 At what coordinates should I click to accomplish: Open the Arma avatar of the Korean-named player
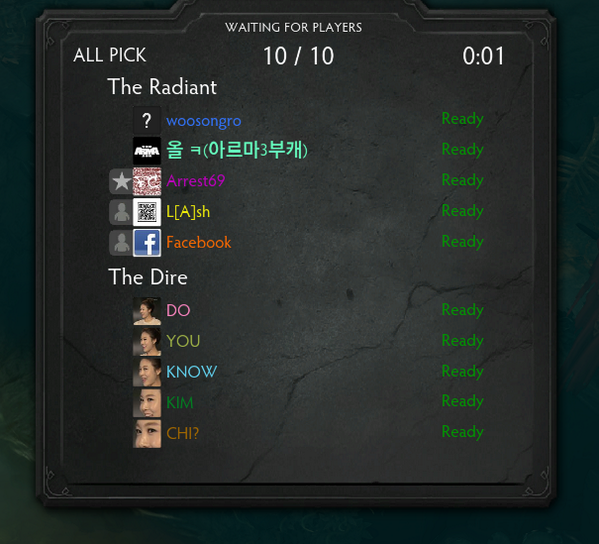147,151
